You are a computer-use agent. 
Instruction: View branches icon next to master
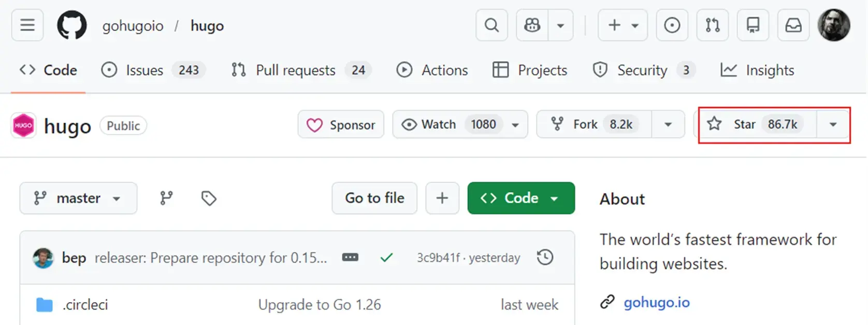[166, 198]
